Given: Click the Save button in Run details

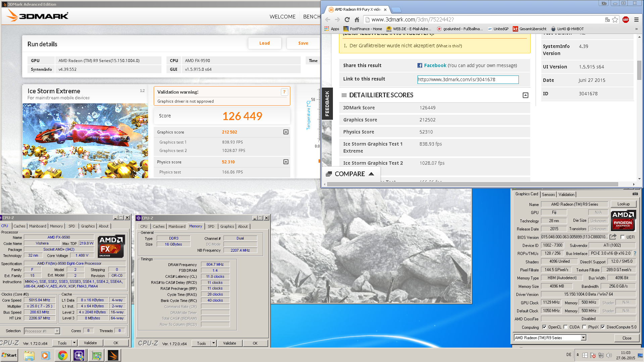Looking at the screenshot, I should pyautogui.click(x=303, y=43).
